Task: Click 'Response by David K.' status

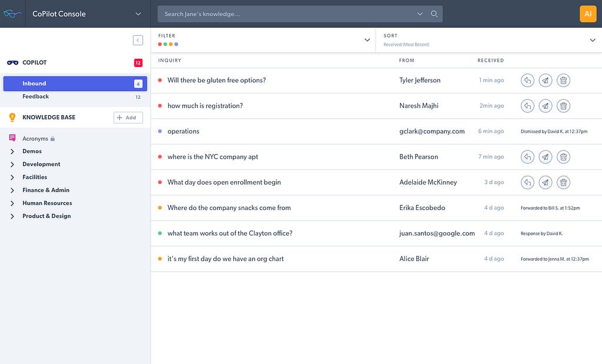Action: coord(541,233)
